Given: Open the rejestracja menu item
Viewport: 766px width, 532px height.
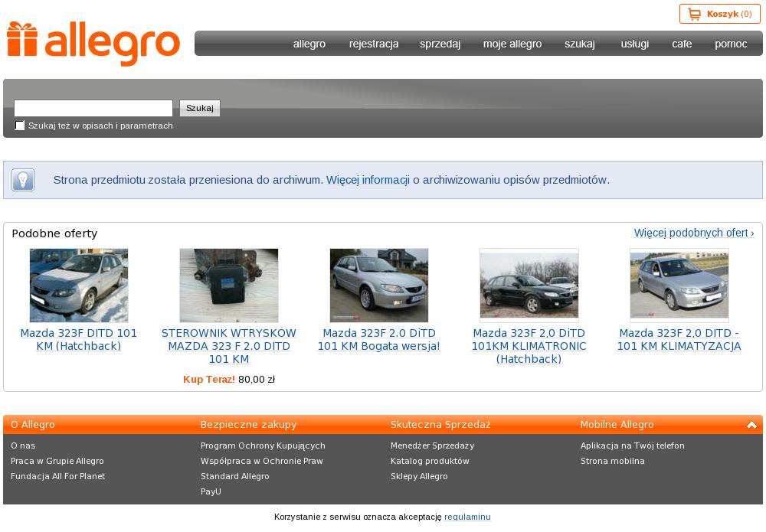Looking at the screenshot, I should 374,44.
